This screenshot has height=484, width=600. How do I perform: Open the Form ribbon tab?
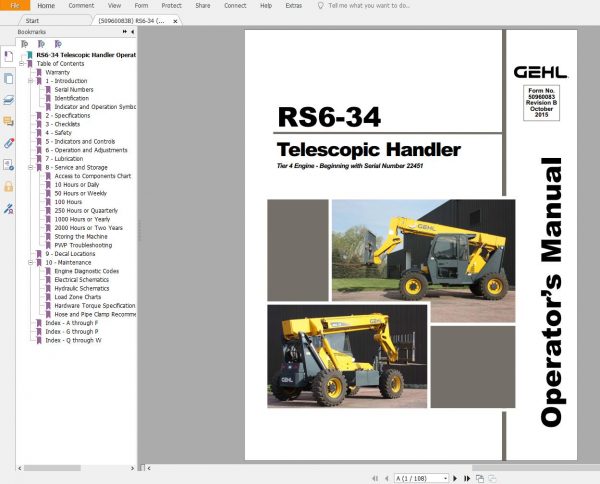click(x=141, y=5)
